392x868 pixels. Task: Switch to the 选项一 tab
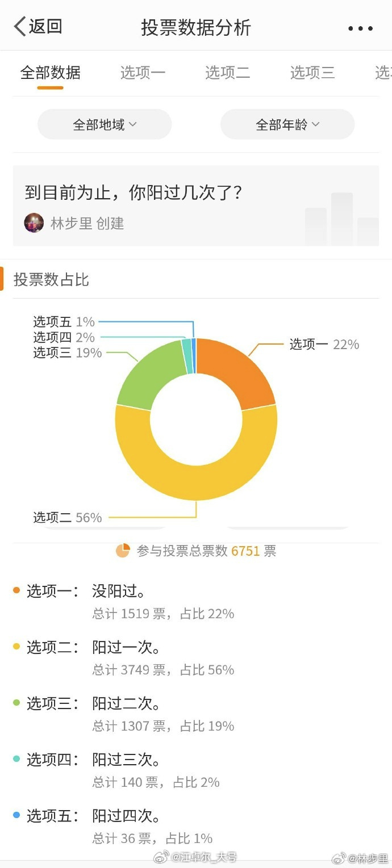tap(143, 73)
